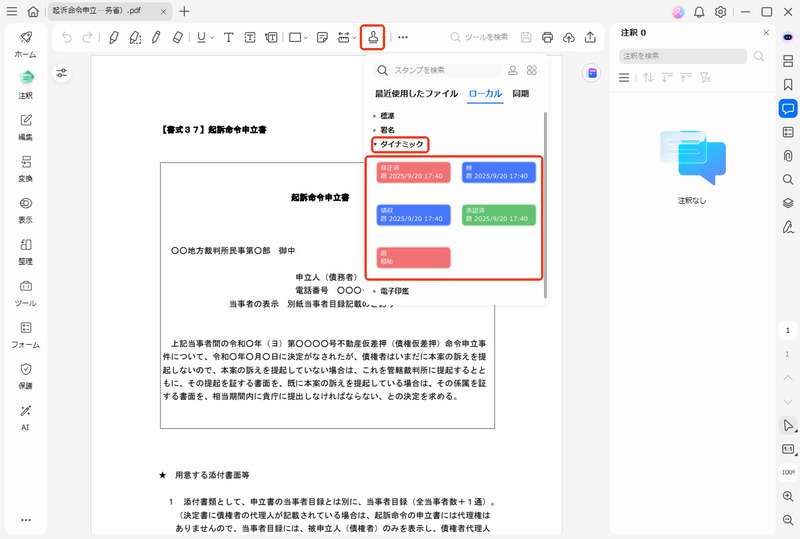Open the print dialog

pos(547,38)
